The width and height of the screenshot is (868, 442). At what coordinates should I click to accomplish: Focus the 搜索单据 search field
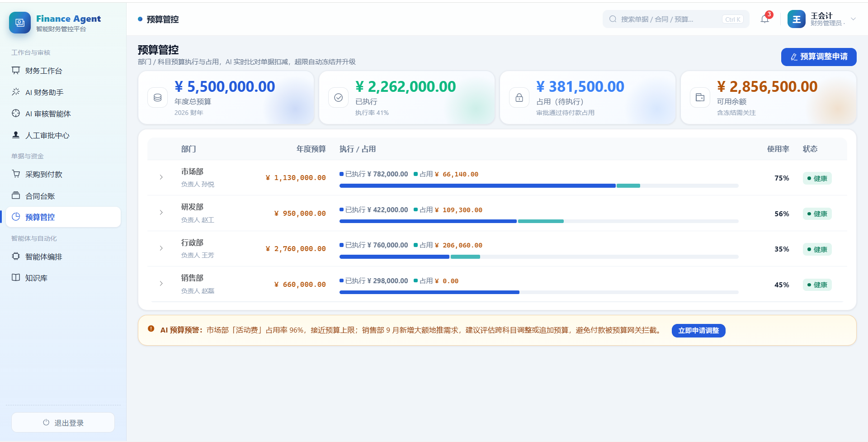pos(676,19)
